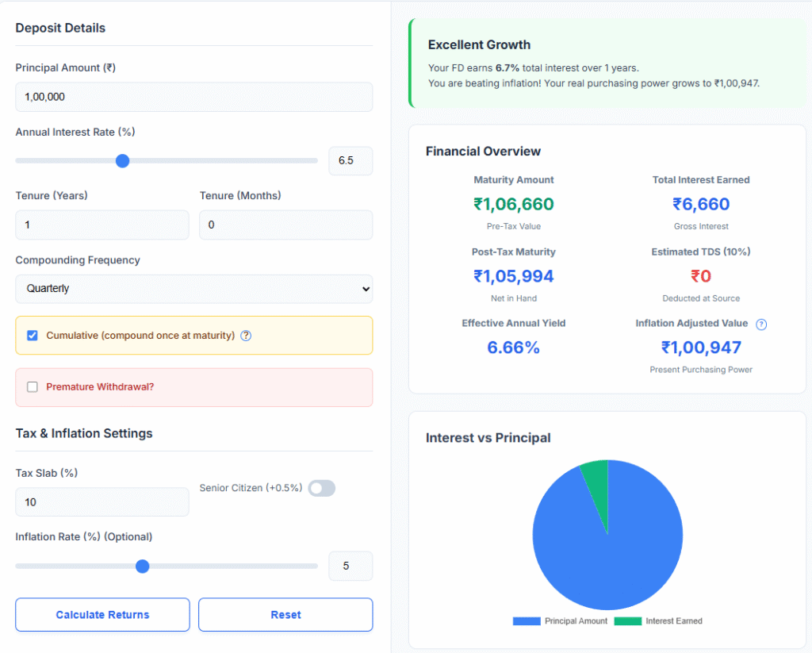Click the Tenure (Months) input field
The image size is (812, 653).
pos(285,225)
